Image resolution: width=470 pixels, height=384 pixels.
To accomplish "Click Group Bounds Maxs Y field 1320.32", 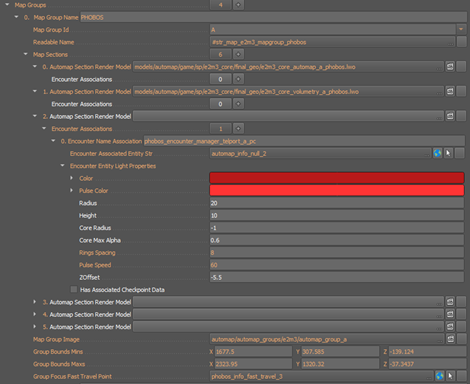I will pos(340,364).
